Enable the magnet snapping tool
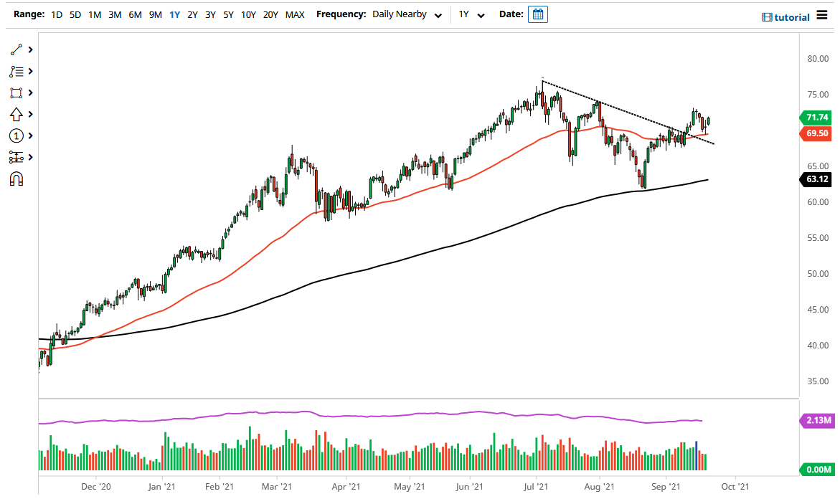 (x=16, y=179)
